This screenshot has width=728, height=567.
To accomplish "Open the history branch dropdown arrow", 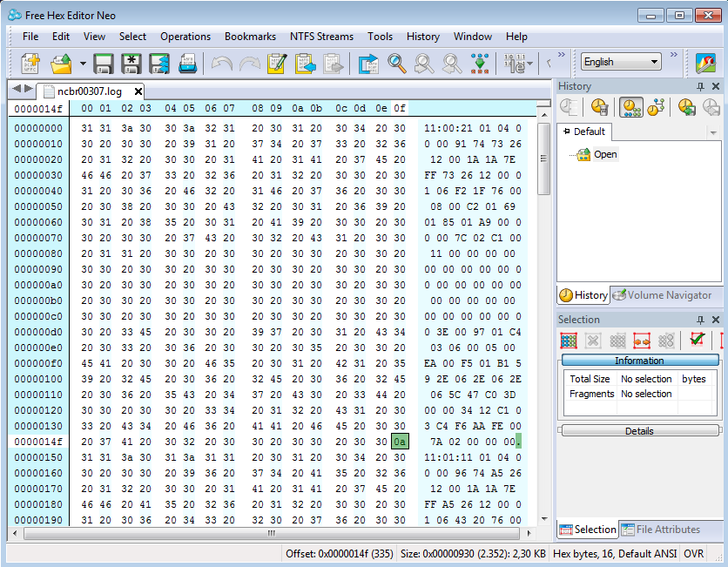I will pyautogui.click(x=713, y=133).
